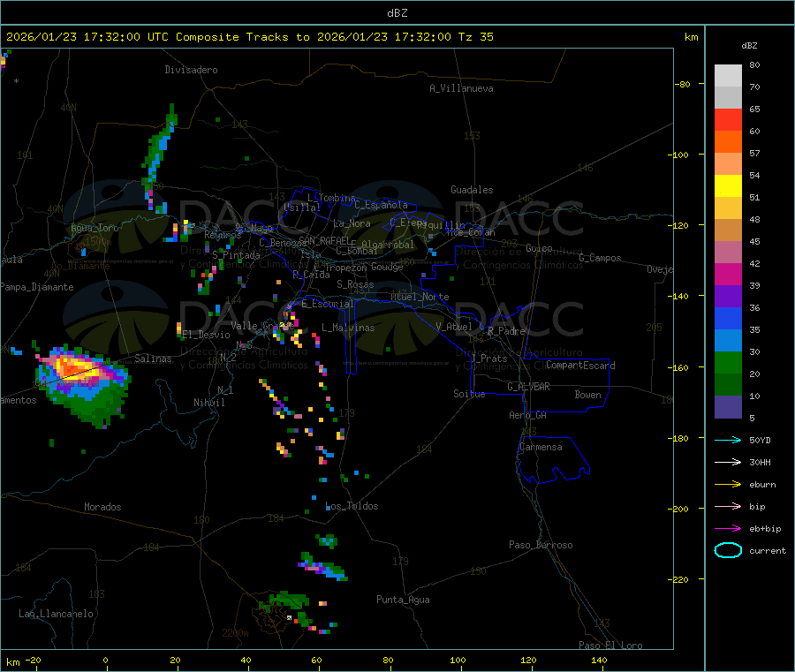This screenshot has height=672, width=795.
Task: Click the magenta eb+bip arrow in legend
Action: coord(728,529)
